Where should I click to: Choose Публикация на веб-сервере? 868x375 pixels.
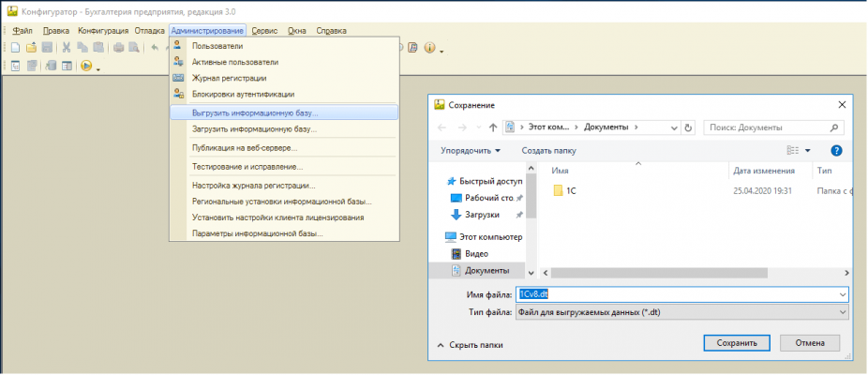point(284,148)
